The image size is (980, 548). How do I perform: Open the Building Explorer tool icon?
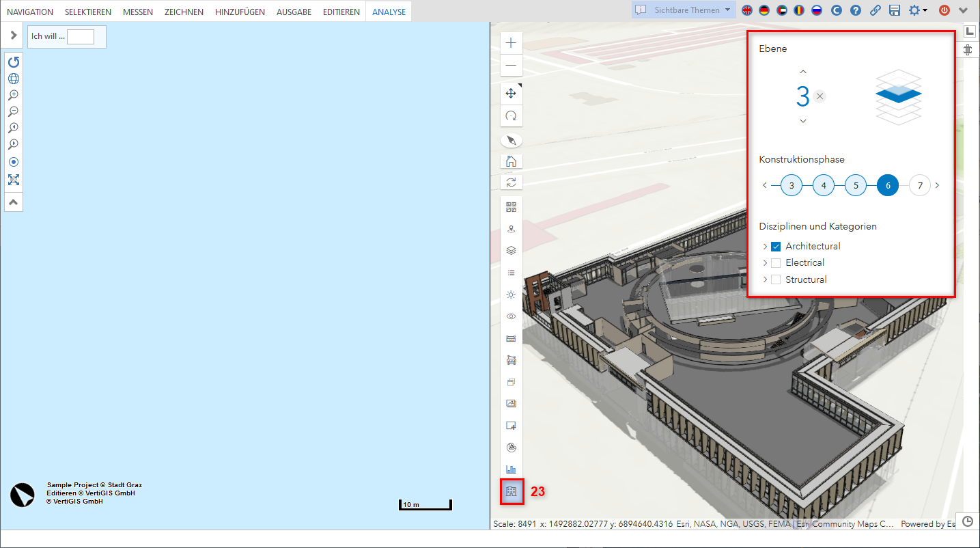512,491
